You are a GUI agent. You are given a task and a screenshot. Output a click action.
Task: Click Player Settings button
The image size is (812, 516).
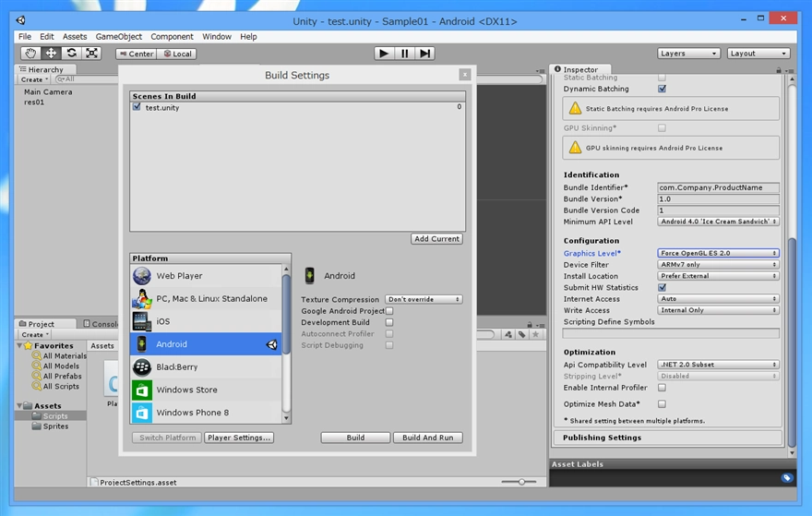coord(239,438)
